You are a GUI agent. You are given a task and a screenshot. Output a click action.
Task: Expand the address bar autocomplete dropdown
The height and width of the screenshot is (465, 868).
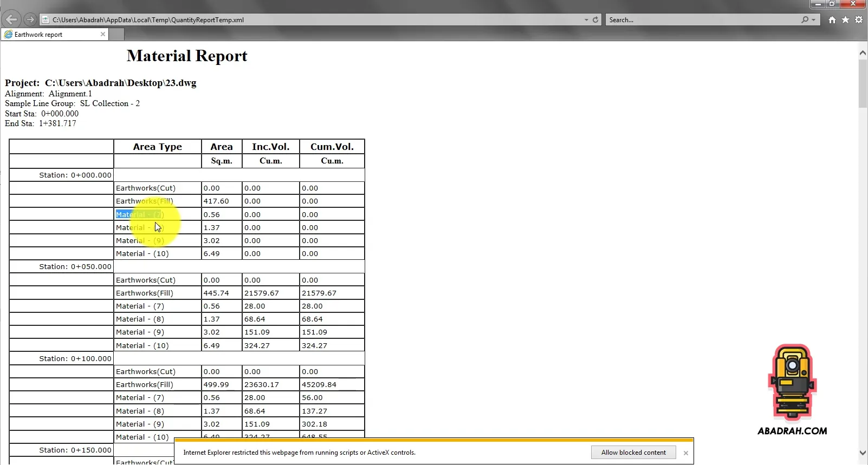tap(586, 20)
